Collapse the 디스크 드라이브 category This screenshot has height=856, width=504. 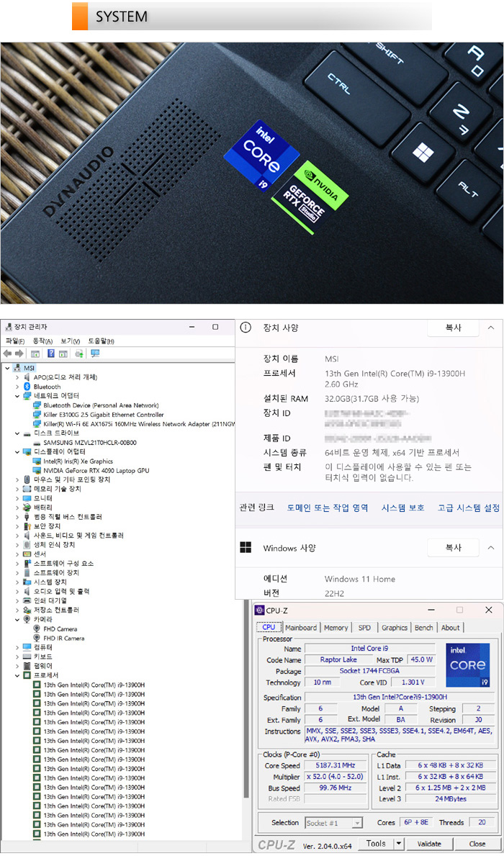pyautogui.click(x=17, y=433)
